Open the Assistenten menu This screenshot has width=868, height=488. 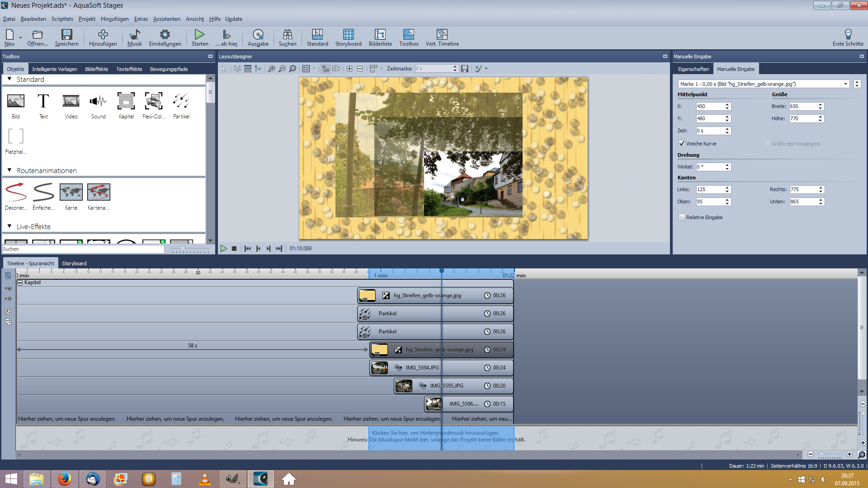click(166, 19)
